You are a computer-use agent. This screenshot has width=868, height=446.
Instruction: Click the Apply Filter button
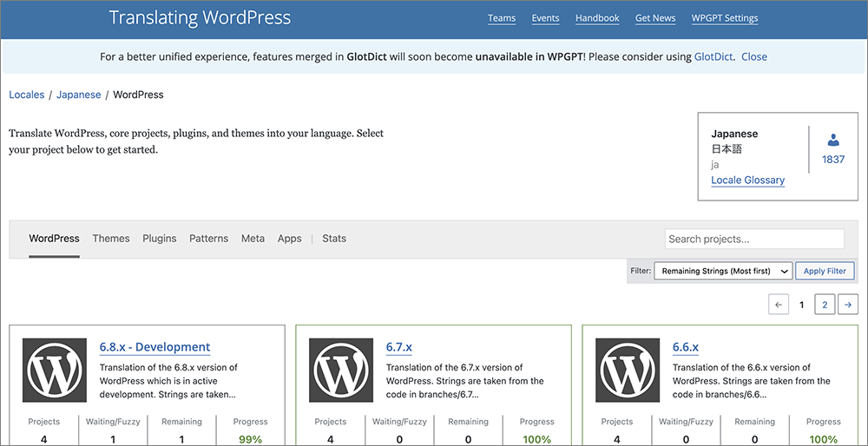[825, 271]
